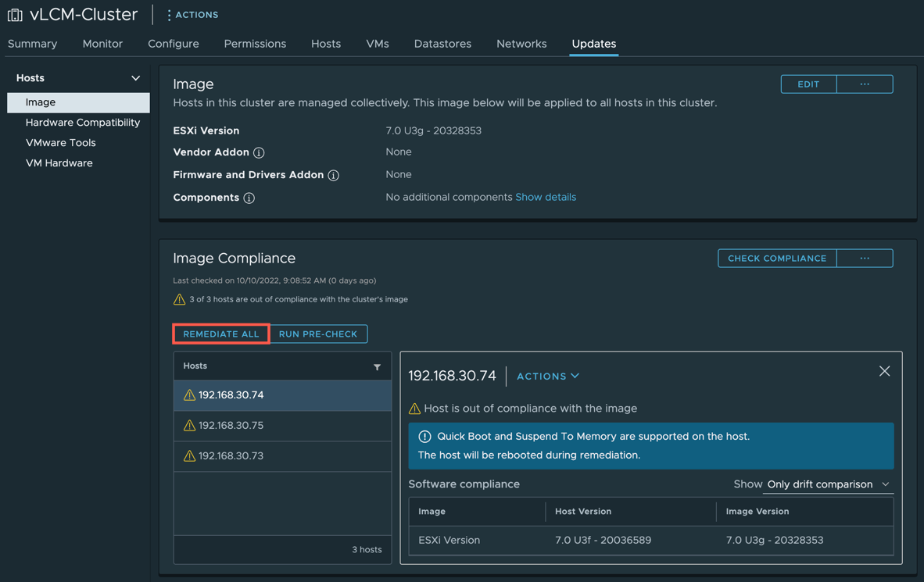The height and width of the screenshot is (582, 924).
Task: Select Hardware Compatibility in sidebar
Action: click(83, 123)
